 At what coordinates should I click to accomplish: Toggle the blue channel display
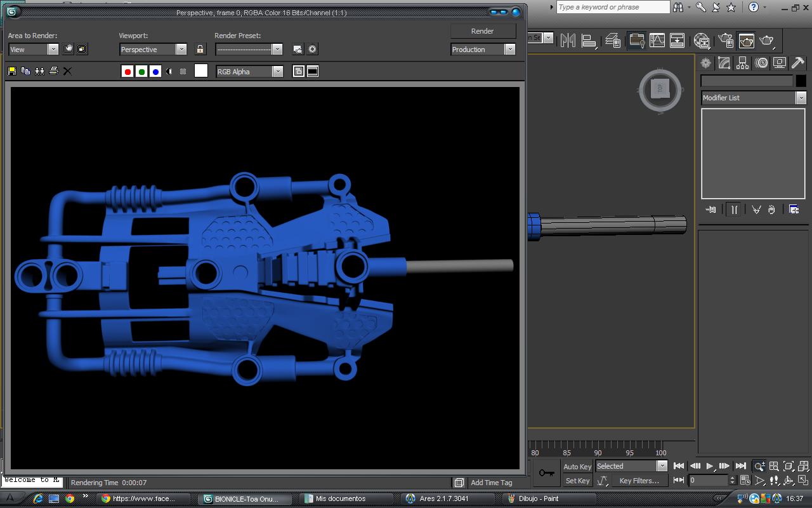[x=155, y=72]
